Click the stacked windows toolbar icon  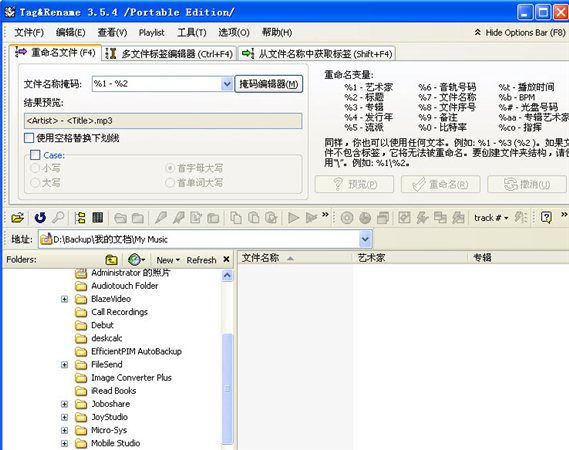383,218
